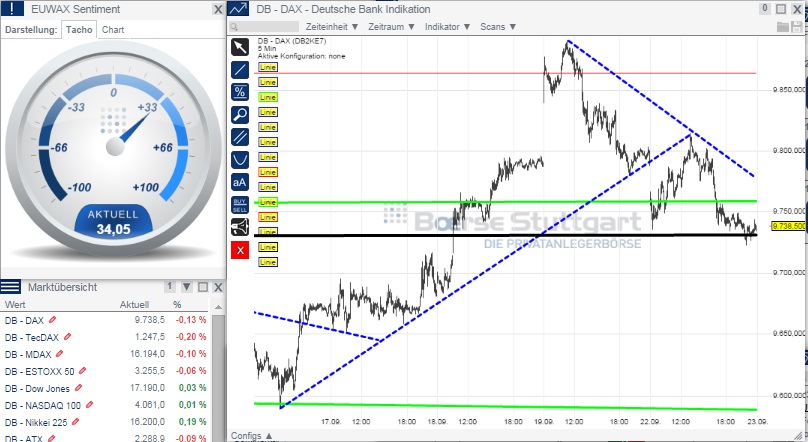
Task: Maximize the Marktübersicht panel
Action: click(x=203, y=287)
